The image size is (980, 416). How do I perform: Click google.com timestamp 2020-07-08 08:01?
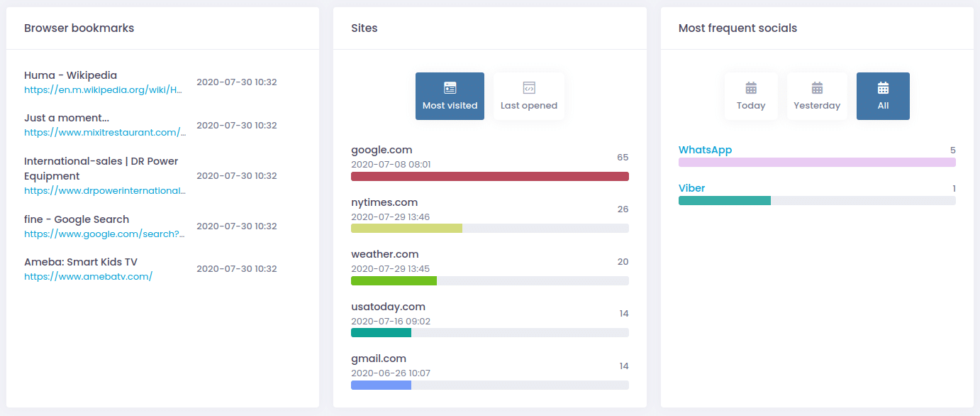coord(391,165)
